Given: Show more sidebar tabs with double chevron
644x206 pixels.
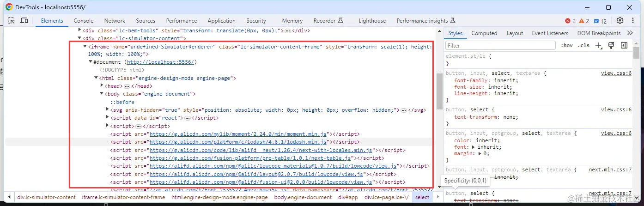Looking at the screenshot, I should click(630, 33).
